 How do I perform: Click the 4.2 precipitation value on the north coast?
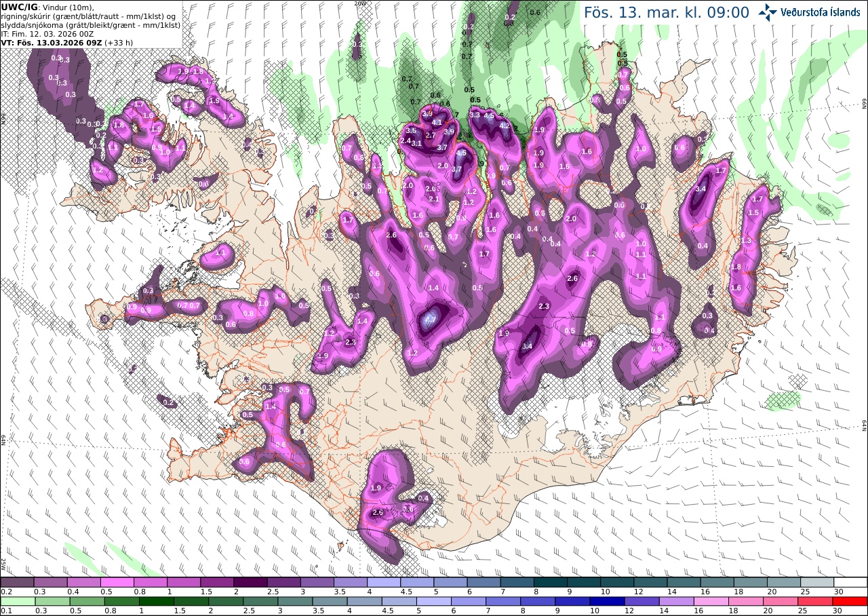tap(505, 126)
